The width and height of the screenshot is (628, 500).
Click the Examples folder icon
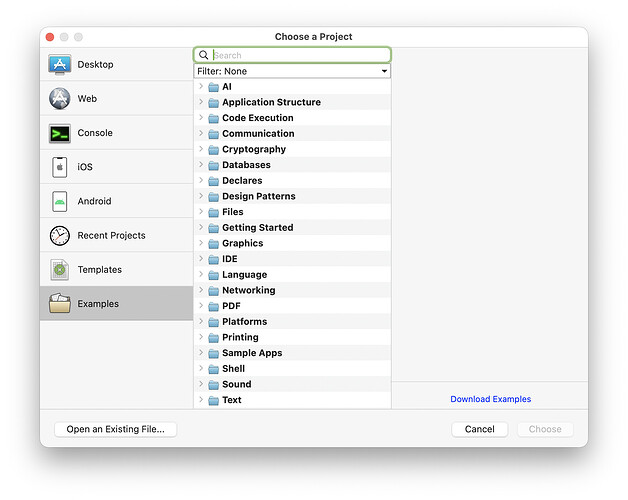click(x=59, y=304)
